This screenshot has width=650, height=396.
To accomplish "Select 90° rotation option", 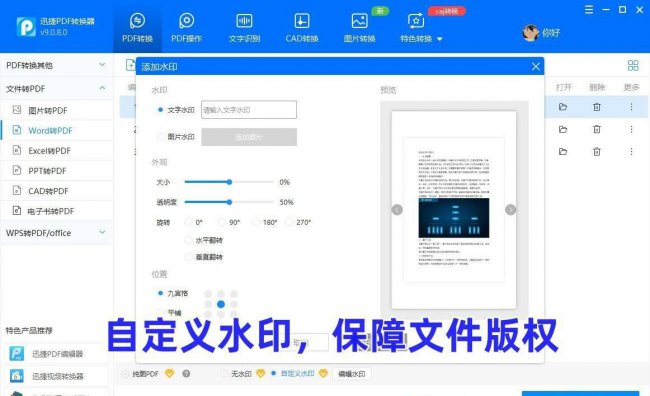I will (x=222, y=222).
